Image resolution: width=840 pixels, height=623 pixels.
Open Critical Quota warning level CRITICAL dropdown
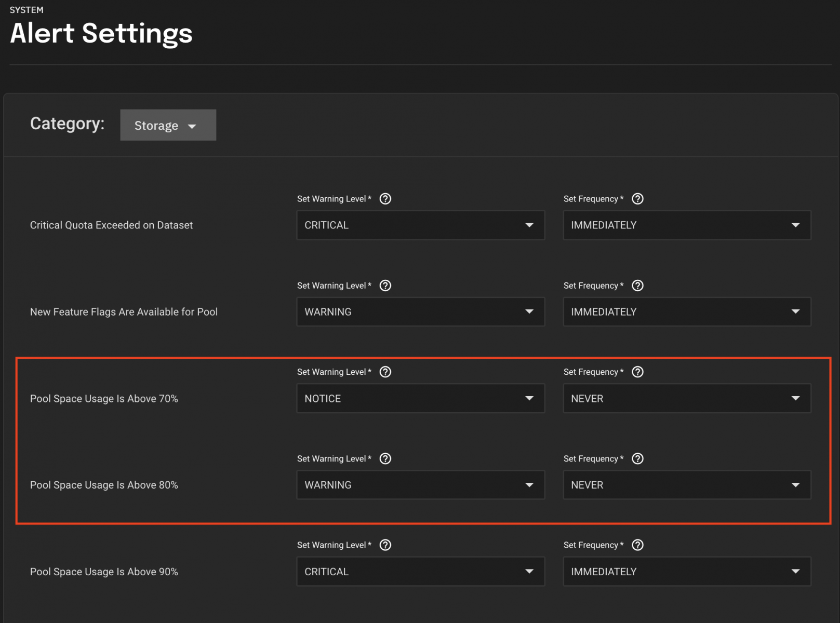420,225
